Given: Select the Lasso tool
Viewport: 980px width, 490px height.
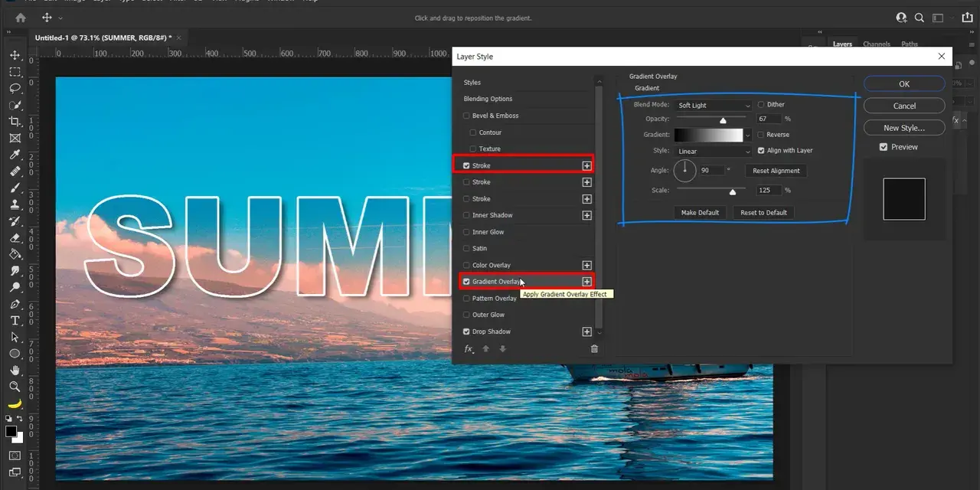Looking at the screenshot, I should coord(15,88).
